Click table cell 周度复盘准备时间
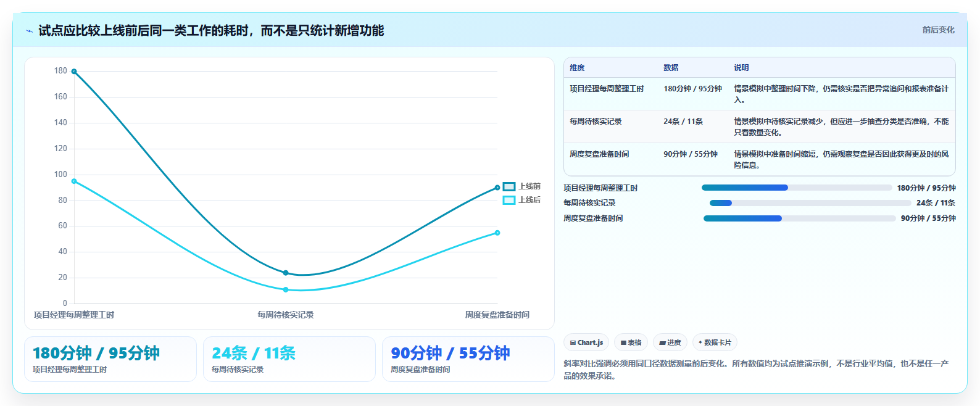The height and width of the screenshot is (406, 980). tap(599, 154)
